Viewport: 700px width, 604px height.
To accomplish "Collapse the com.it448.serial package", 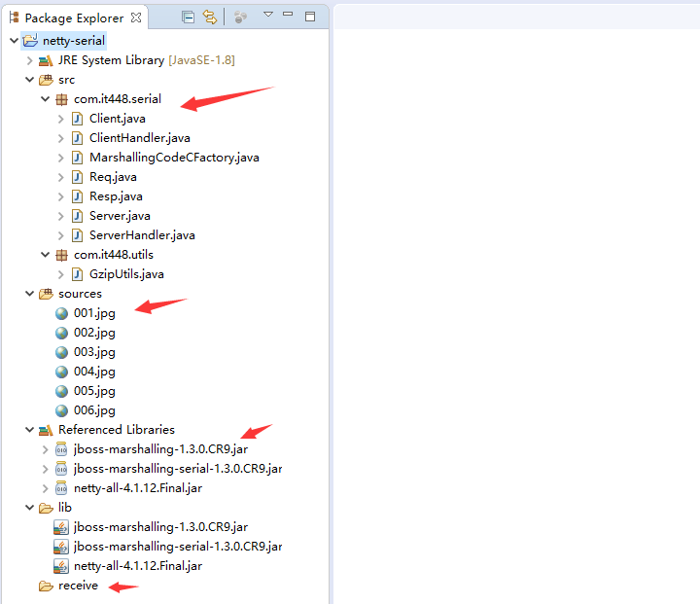I will tap(45, 99).
